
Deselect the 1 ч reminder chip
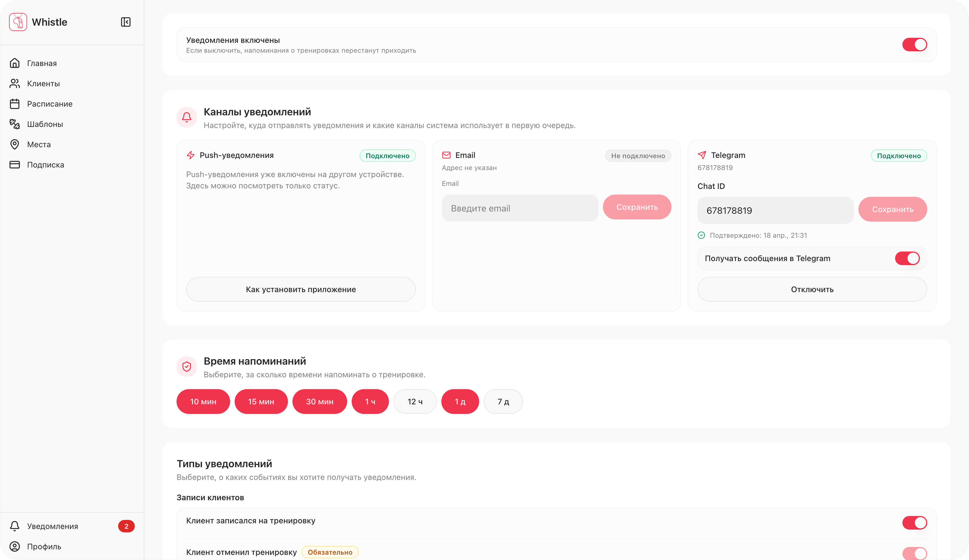coord(370,401)
